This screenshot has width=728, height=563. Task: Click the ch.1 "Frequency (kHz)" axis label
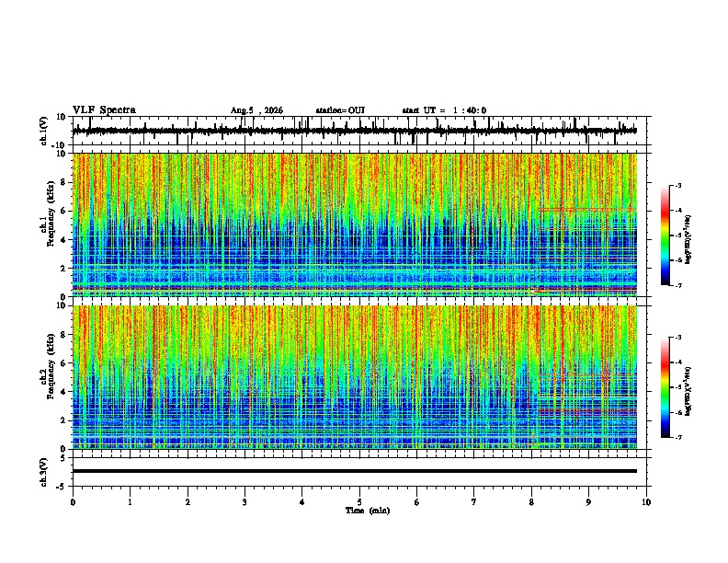51,214
